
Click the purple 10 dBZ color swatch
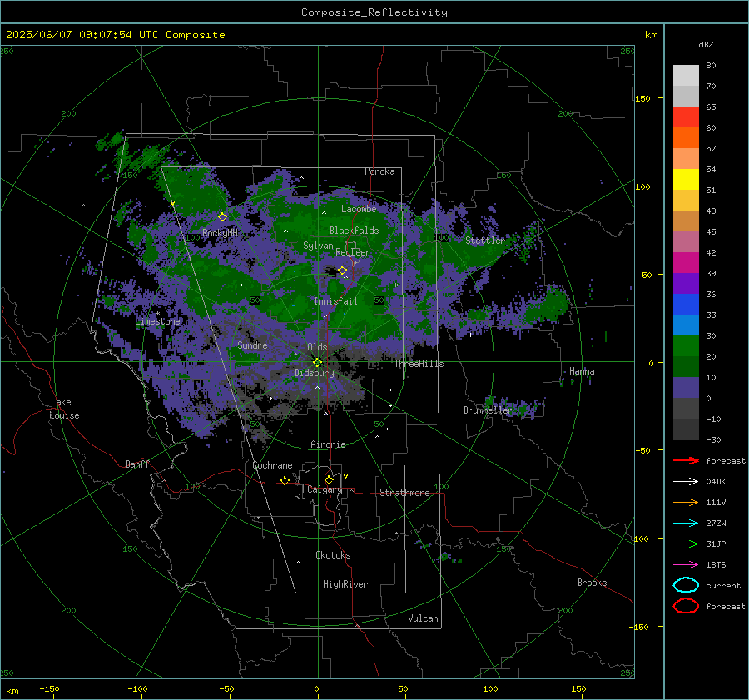click(x=686, y=387)
